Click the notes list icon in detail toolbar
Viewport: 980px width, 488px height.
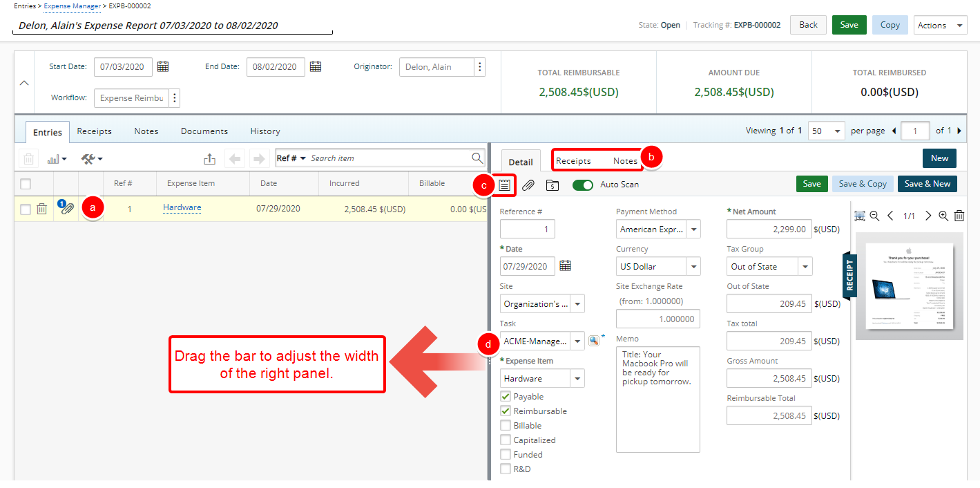[x=505, y=185]
